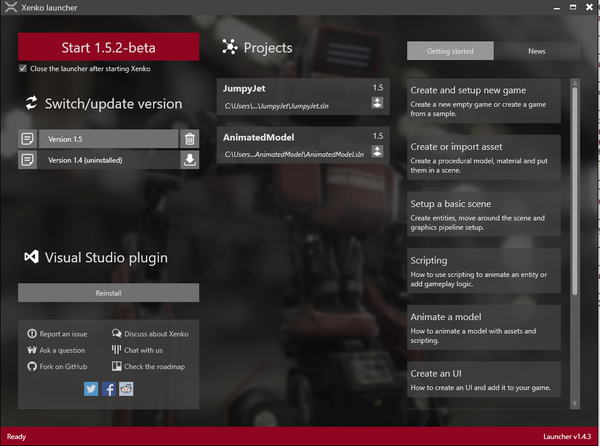Switch to the News tab
The image size is (600, 446).
(536, 50)
